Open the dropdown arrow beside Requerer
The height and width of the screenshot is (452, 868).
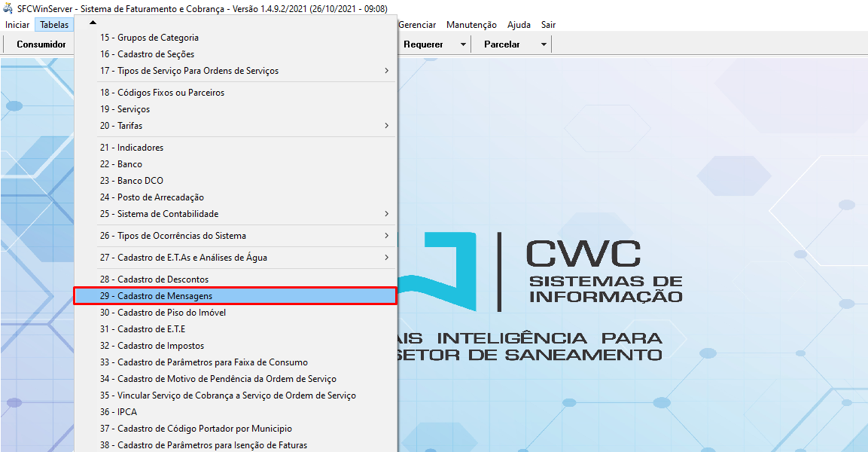coord(463,44)
